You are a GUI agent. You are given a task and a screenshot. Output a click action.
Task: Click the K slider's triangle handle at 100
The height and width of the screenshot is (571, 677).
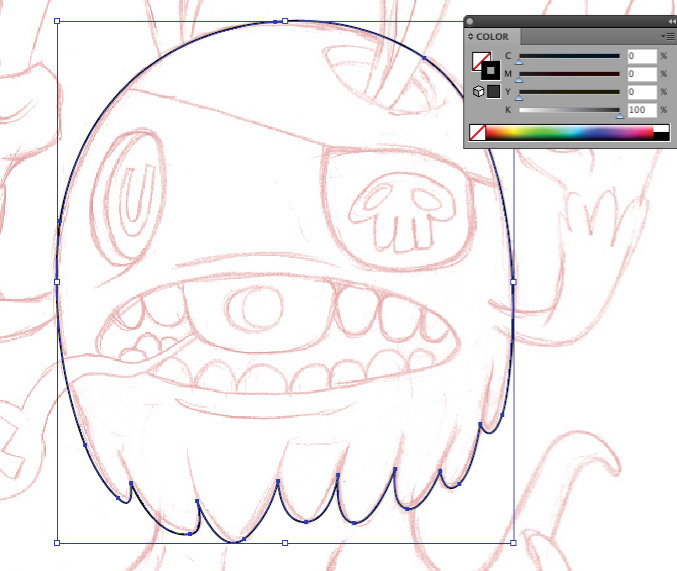(620, 116)
